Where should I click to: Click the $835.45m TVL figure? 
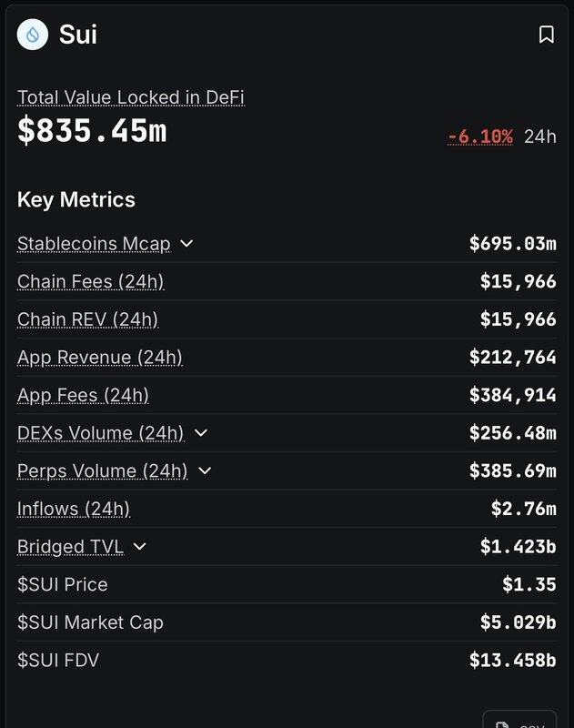click(92, 131)
